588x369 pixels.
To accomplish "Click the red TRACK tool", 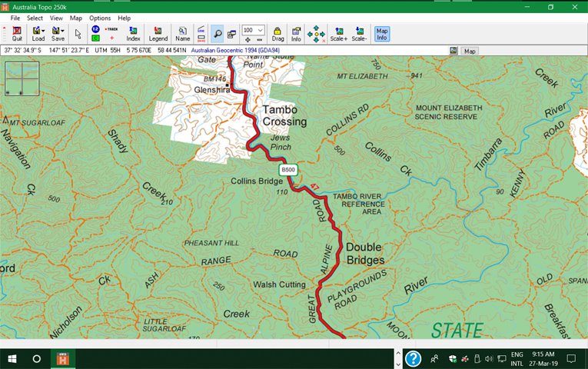I will (x=111, y=29).
